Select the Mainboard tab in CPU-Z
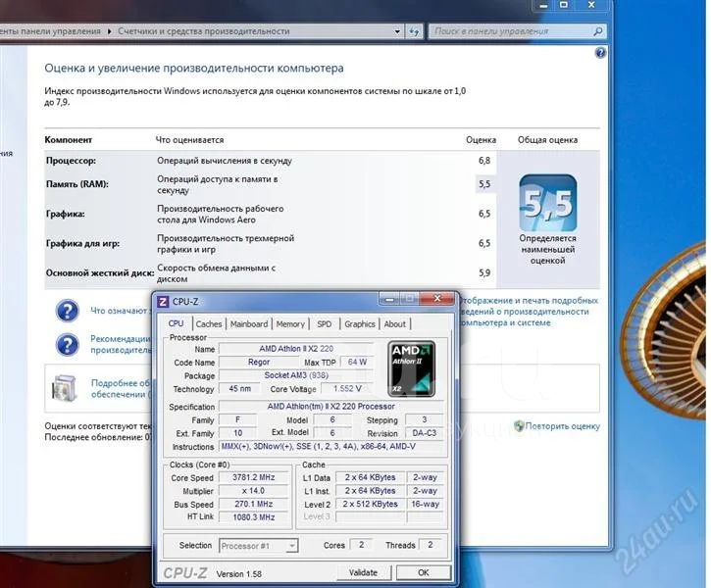711x588 pixels. [249, 323]
